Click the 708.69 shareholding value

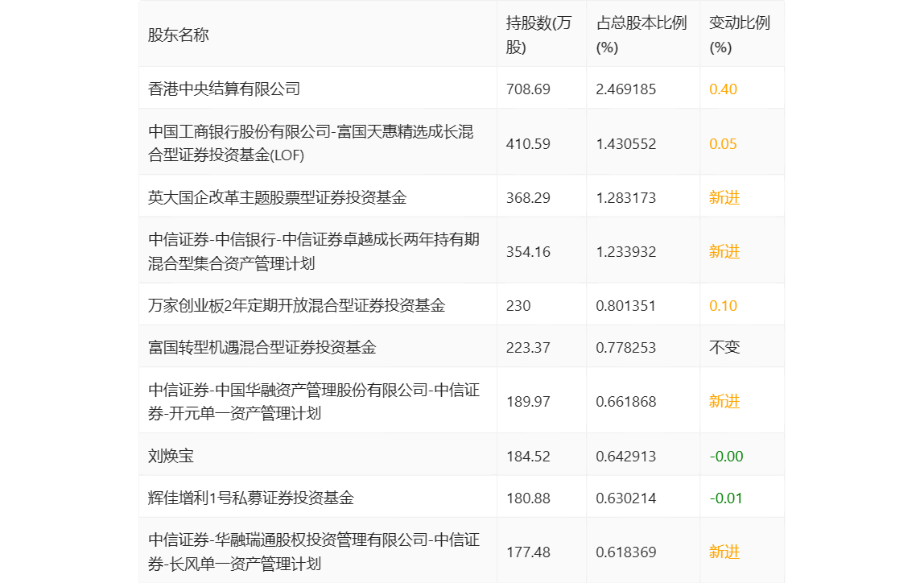(528, 89)
